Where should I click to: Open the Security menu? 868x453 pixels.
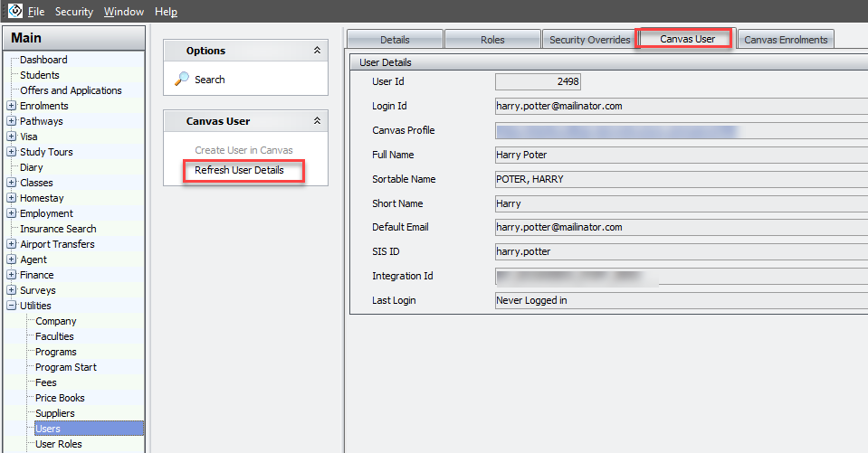pyautogui.click(x=73, y=12)
